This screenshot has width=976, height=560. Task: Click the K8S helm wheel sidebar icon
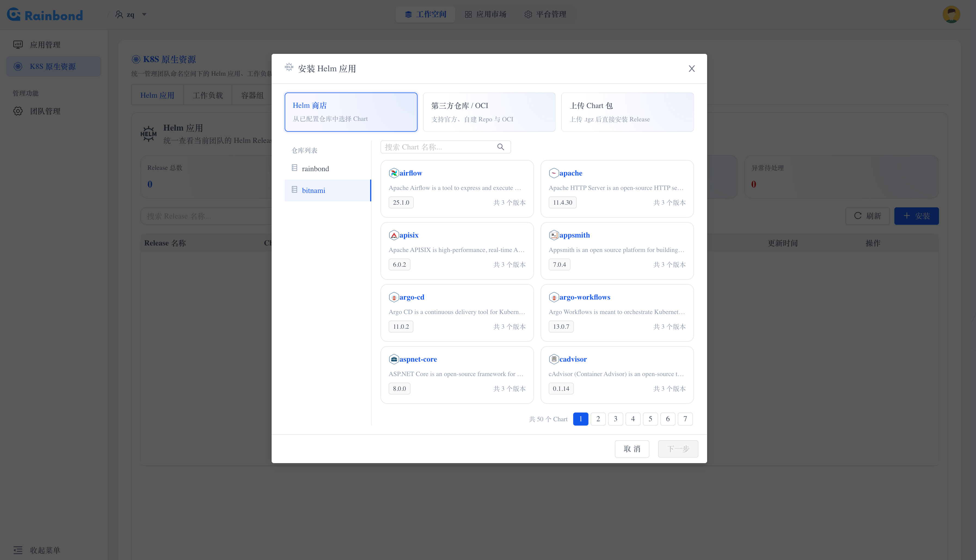pos(18,67)
